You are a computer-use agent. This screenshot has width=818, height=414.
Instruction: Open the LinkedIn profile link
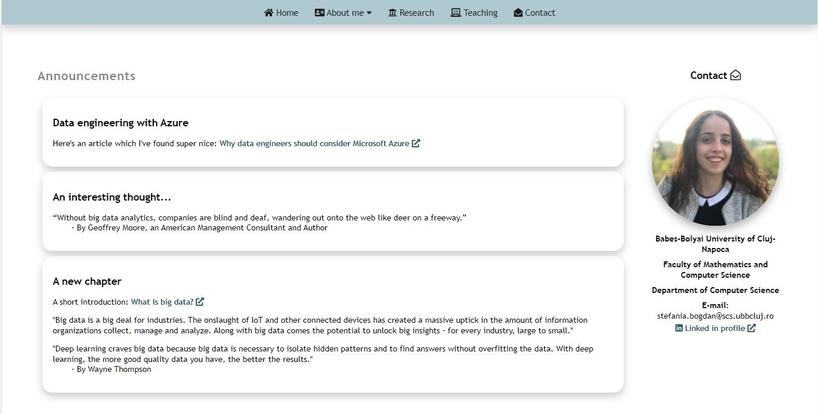click(x=715, y=328)
